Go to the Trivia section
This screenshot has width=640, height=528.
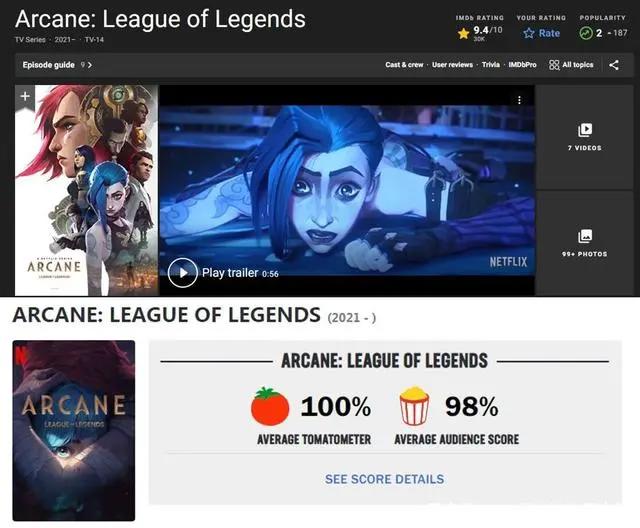pos(491,64)
